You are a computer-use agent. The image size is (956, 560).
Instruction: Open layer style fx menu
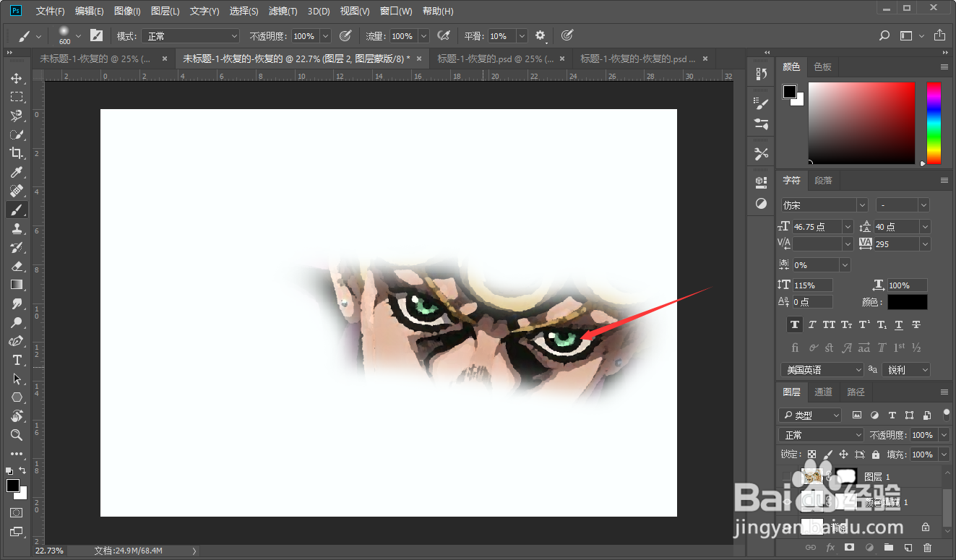pos(830,548)
